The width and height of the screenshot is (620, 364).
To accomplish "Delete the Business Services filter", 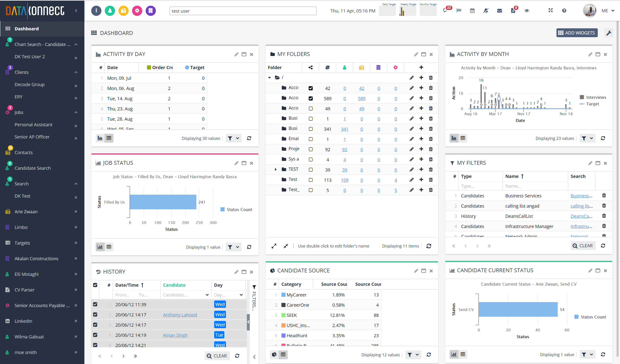I will [x=604, y=195].
